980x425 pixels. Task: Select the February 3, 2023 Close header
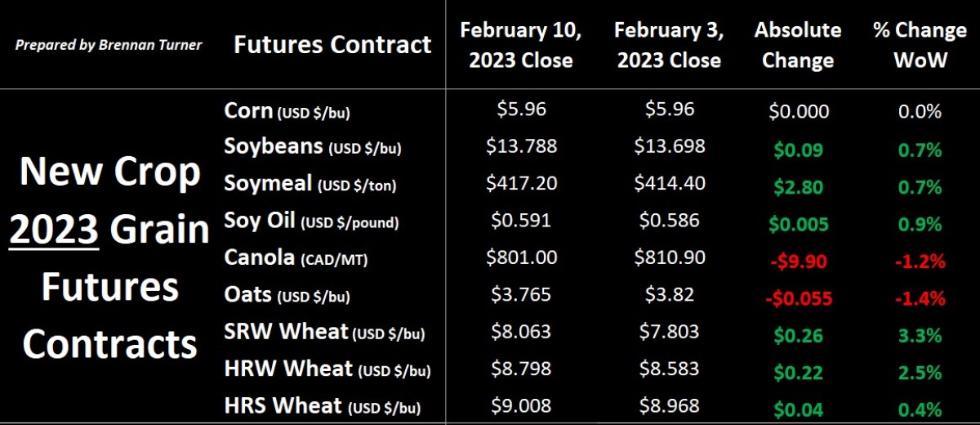point(667,45)
